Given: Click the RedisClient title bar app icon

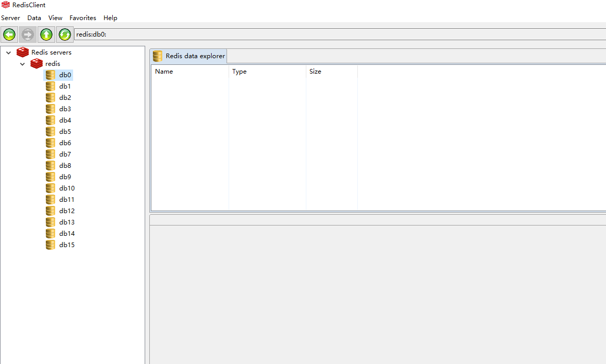Looking at the screenshot, I should 6,5.
